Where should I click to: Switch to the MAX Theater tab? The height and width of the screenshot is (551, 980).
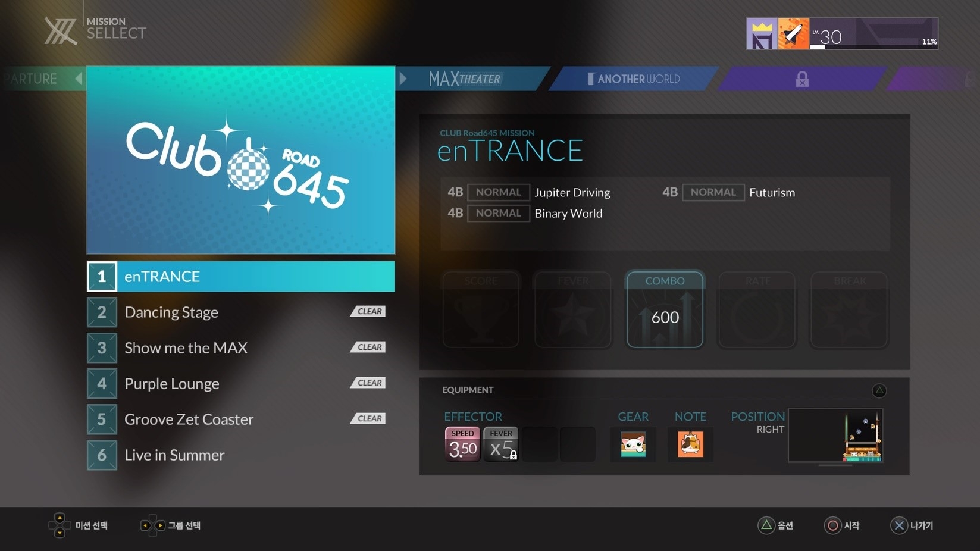[x=473, y=79]
